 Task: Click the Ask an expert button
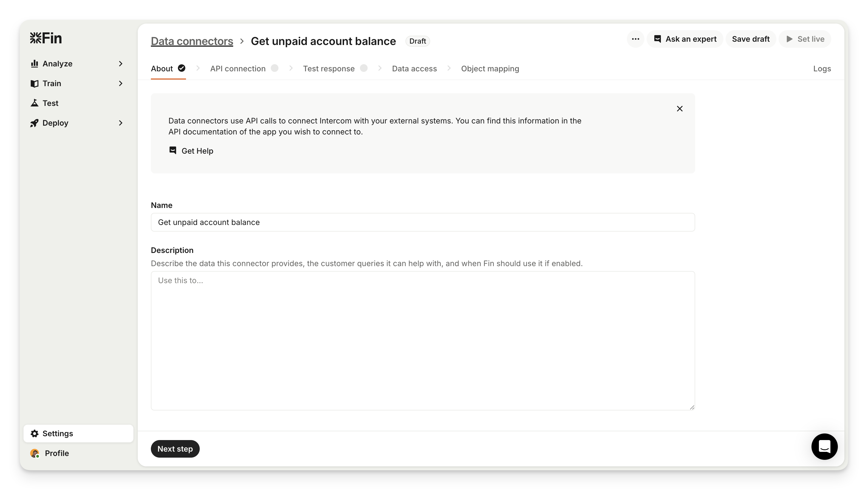point(685,39)
